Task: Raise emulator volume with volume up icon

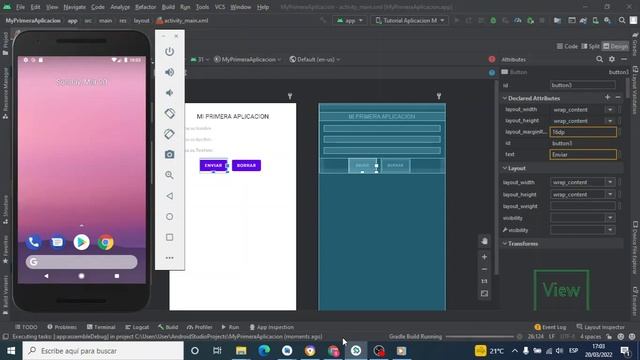Action: (169, 72)
